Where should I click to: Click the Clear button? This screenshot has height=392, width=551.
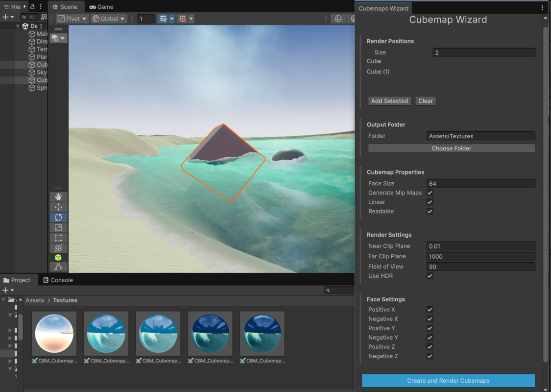click(x=425, y=101)
